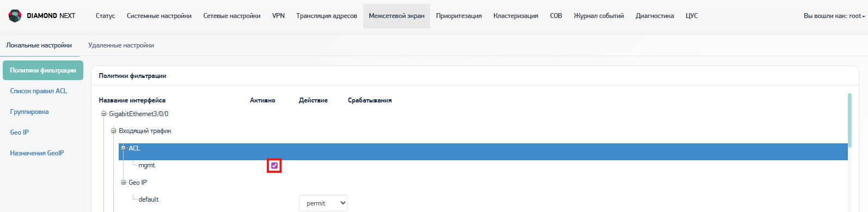Toggle the mgmt active checkbox
Screen dimensions: 868x212
click(x=274, y=165)
